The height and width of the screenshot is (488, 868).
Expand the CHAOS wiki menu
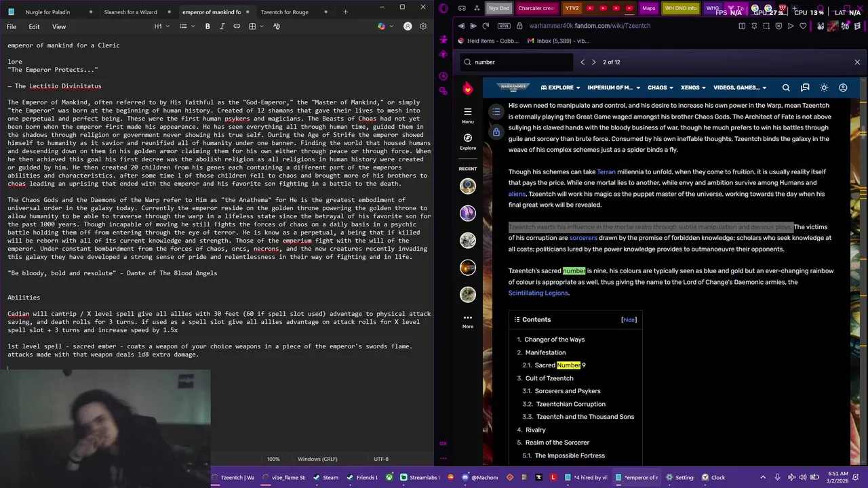[x=660, y=87]
